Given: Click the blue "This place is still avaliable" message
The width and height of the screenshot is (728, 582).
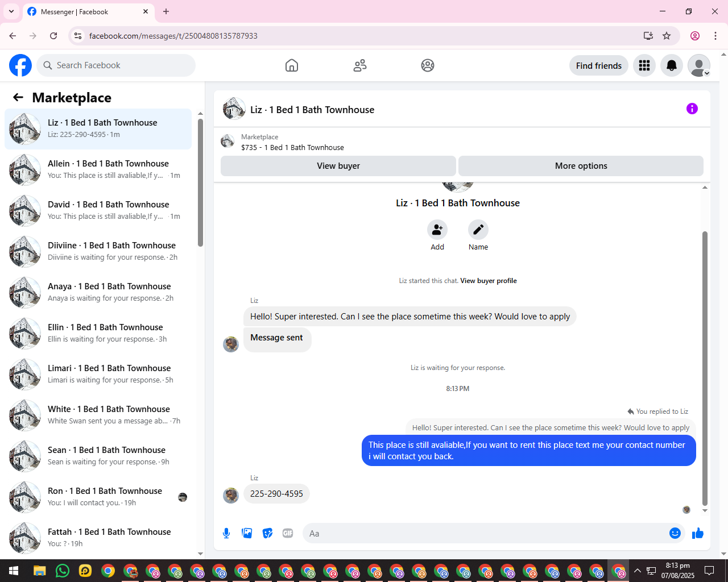Looking at the screenshot, I should [x=529, y=450].
